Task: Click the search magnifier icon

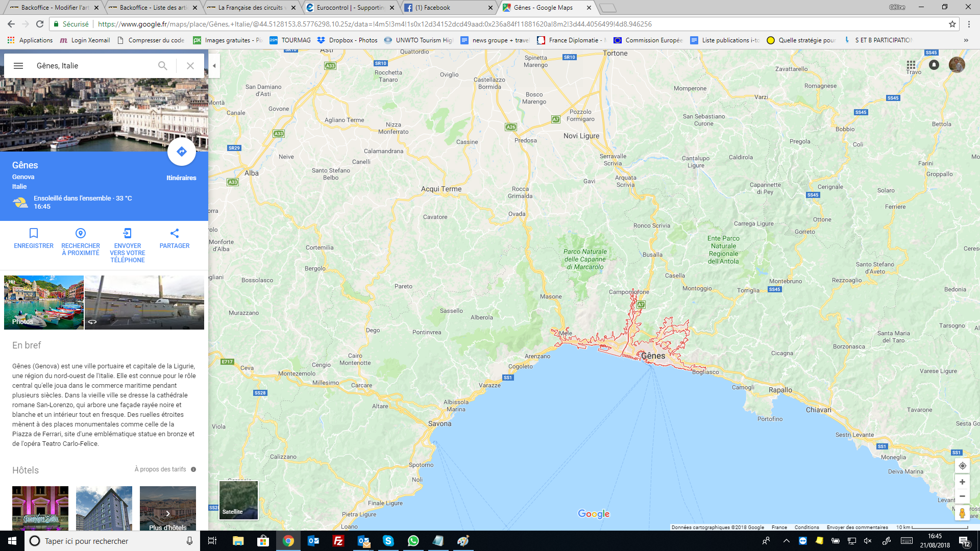Action: (162, 66)
